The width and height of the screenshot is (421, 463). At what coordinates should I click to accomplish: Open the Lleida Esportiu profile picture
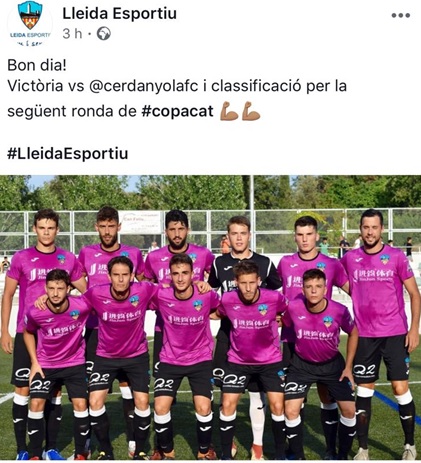[30, 24]
